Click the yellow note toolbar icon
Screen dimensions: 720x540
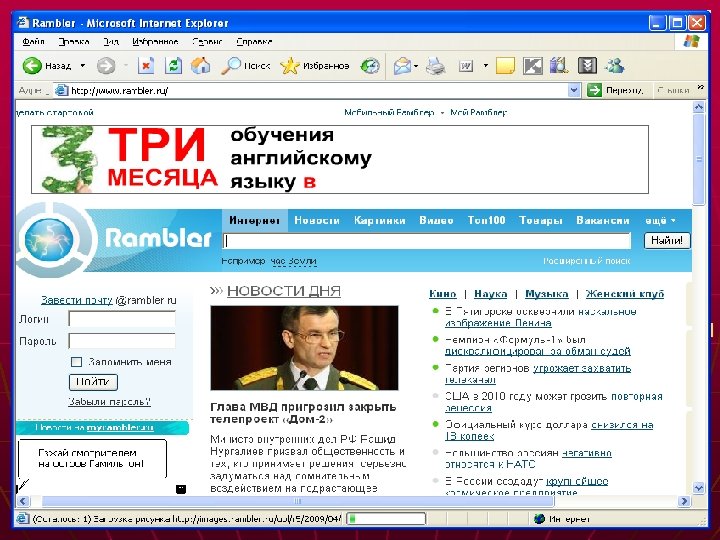point(505,66)
